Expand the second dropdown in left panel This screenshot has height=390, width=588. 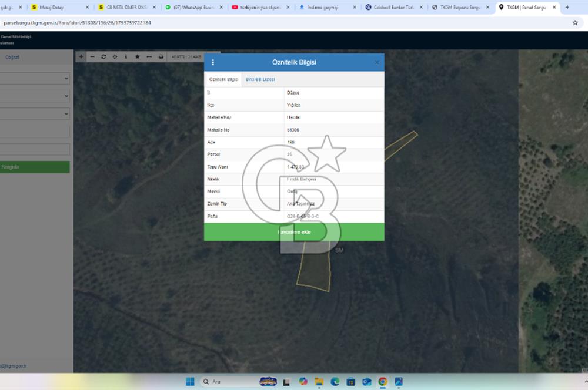(x=35, y=96)
